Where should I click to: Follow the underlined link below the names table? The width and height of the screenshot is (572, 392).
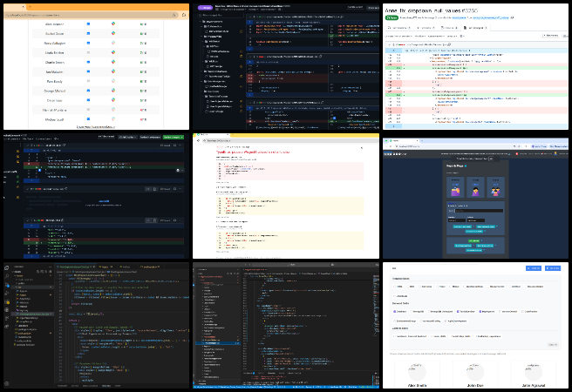point(96,127)
